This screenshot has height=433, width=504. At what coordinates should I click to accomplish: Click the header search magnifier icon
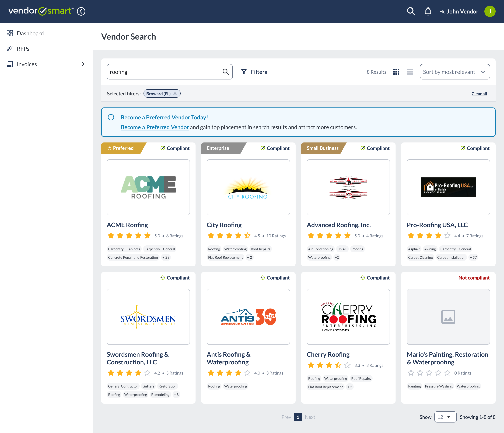click(411, 11)
